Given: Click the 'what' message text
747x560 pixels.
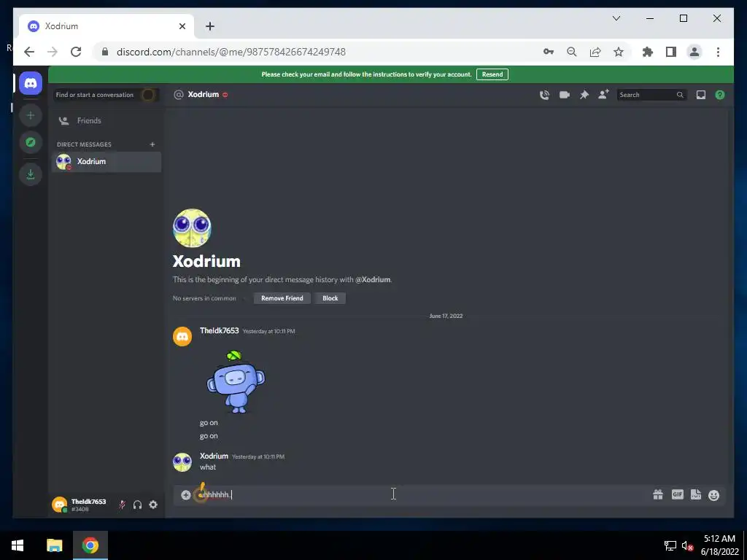Looking at the screenshot, I should coord(208,467).
